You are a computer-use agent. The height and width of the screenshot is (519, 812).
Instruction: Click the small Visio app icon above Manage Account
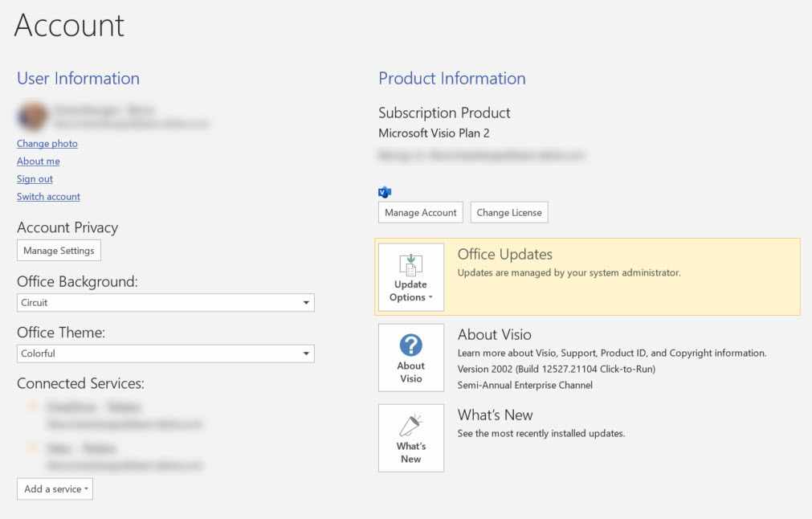pos(384,192)
